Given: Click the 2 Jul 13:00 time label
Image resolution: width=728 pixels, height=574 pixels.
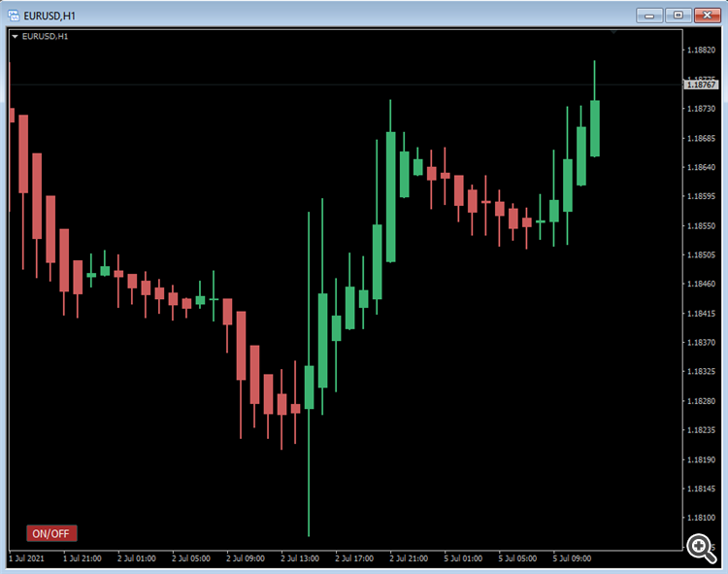Looking at the screenshot, I should click(x=300, y=558).
